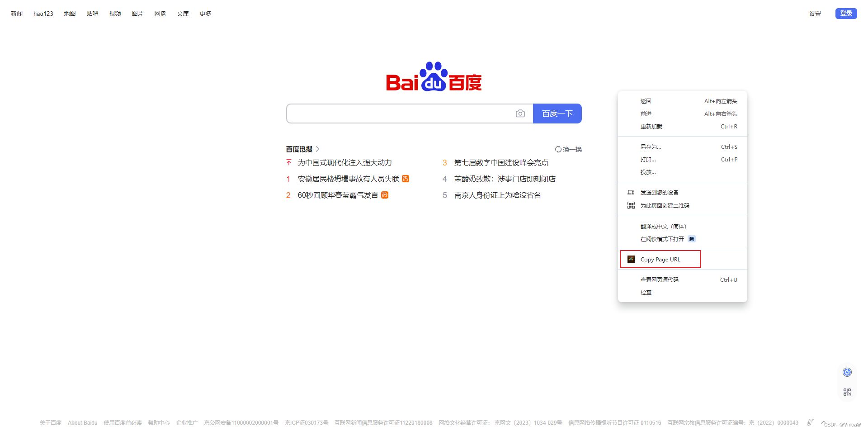The width and height of the screenshot is (868, 431).
Task: Click the top-pinned arrow icon in hot search
Action: pos(289,162)
